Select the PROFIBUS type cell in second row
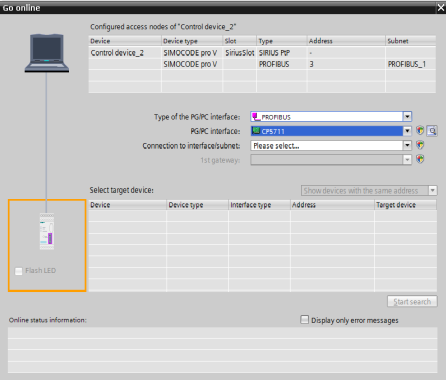Image resolution: width=446 pixels, height=380 pixels. [x=282, y=64]
